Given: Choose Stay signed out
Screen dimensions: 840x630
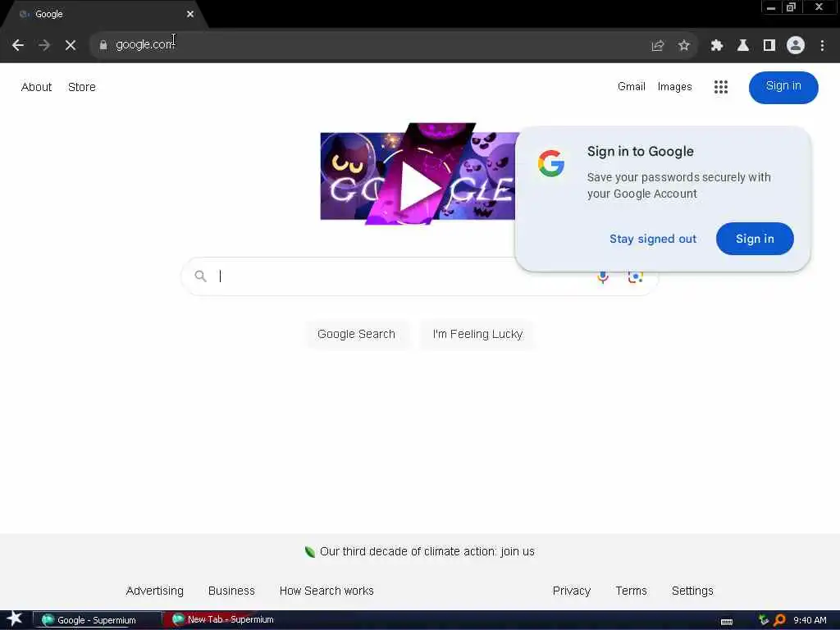Looking at the screenshot, I should [652, 239].
